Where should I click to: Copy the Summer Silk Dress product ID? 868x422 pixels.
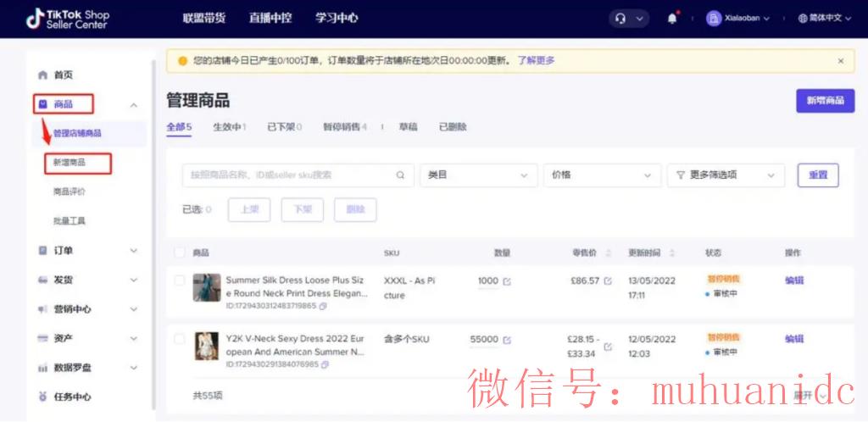[324, 306]
